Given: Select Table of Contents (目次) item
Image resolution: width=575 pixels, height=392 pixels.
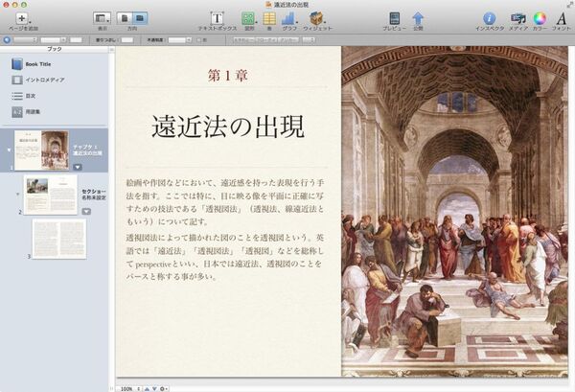Looking at the screenshot, I should point(23,96).
